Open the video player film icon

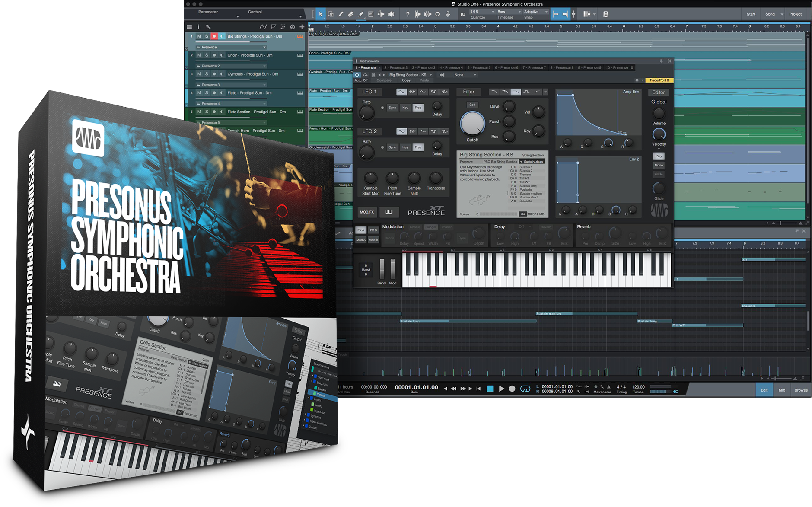pos(606,14)
